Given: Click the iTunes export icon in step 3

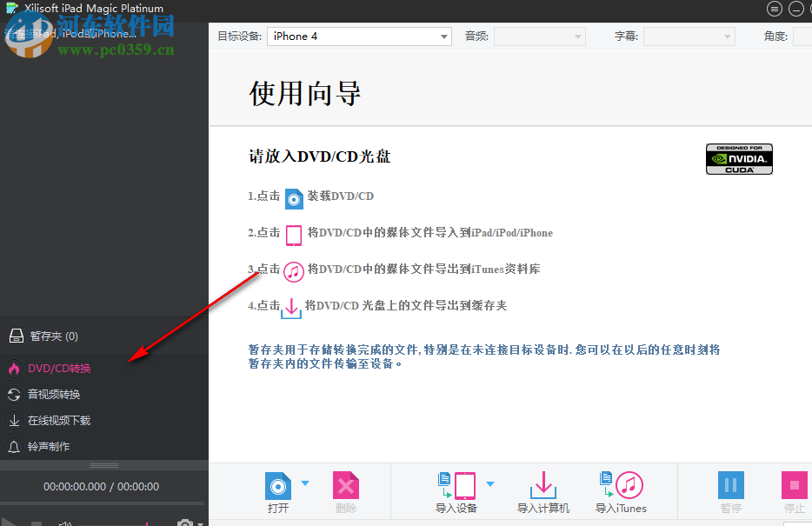Looking at the screenshot, I should [293, 271].
